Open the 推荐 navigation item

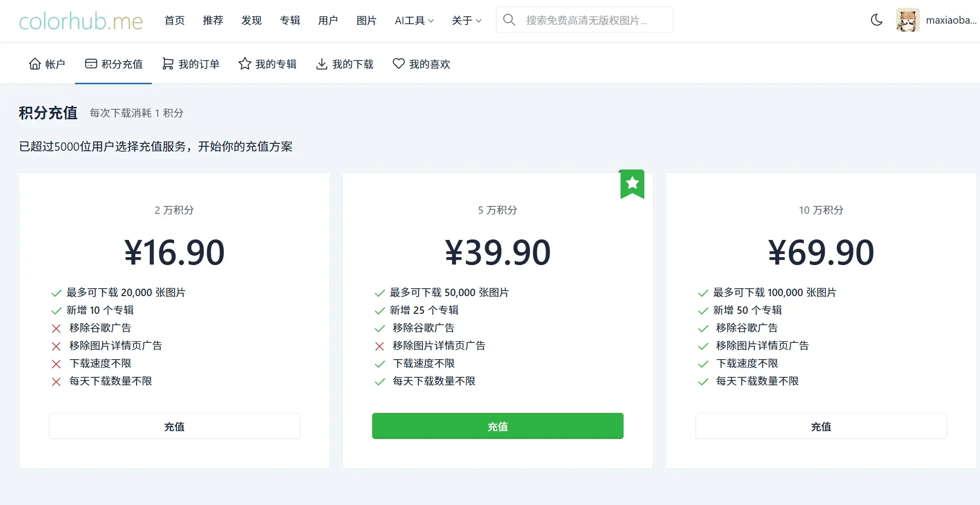213,20
